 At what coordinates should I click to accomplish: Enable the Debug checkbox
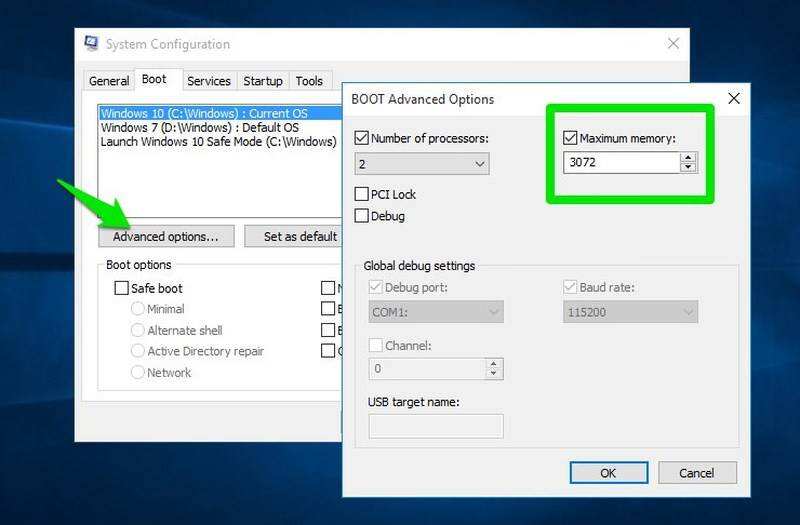[362, 215]
